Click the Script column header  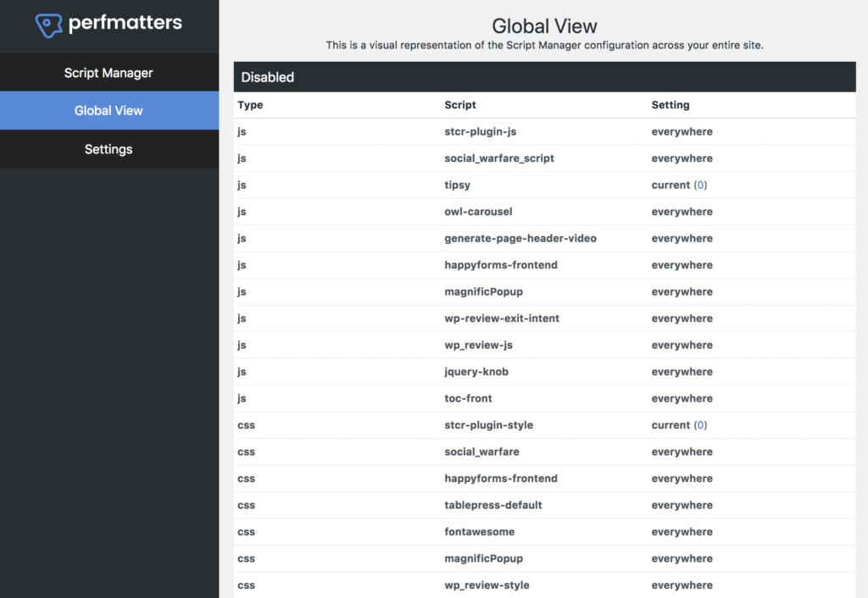460,105
